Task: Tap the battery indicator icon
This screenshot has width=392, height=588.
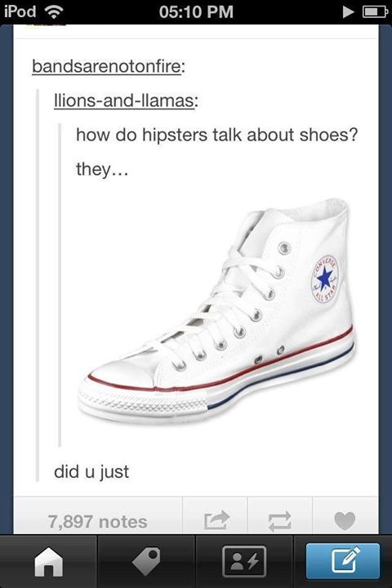Action: 374,12
